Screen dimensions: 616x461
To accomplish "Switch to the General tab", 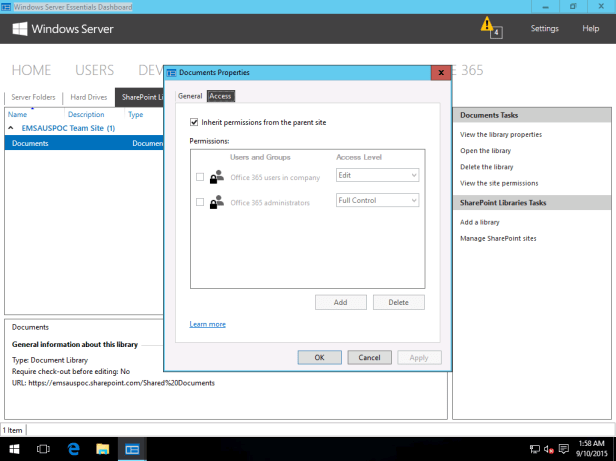I will pos(190,96).
